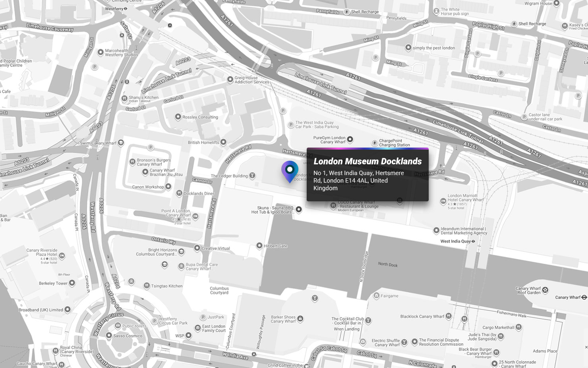Open the Sasso Cosmico marker
This screenshot has height=368, width=588.
pyautogui.click(x=109, y=335)
